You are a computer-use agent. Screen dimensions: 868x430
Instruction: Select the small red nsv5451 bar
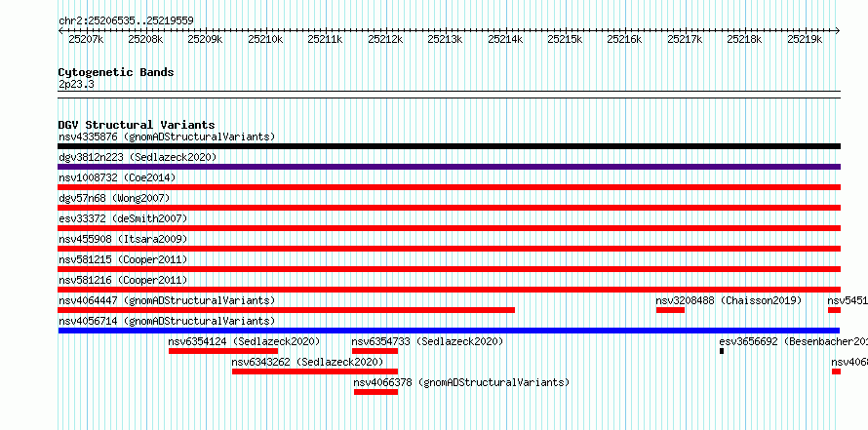pyautogui.click(x=834, y=310)
